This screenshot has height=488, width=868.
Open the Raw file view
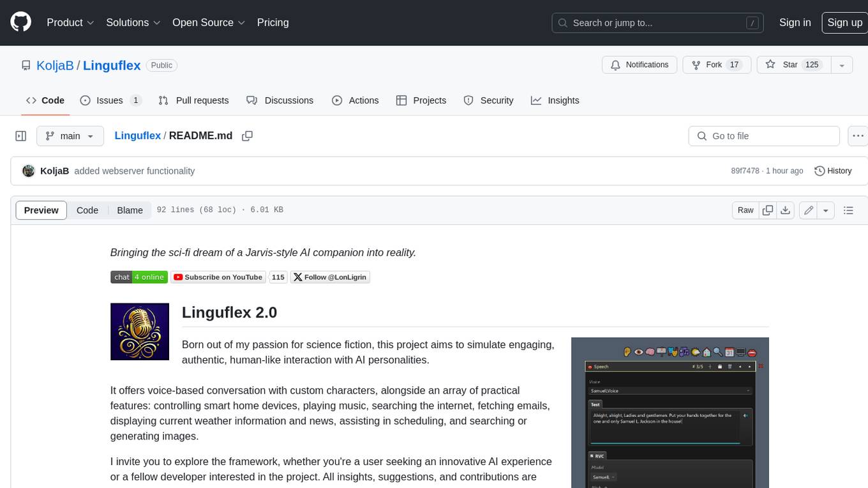745,210
